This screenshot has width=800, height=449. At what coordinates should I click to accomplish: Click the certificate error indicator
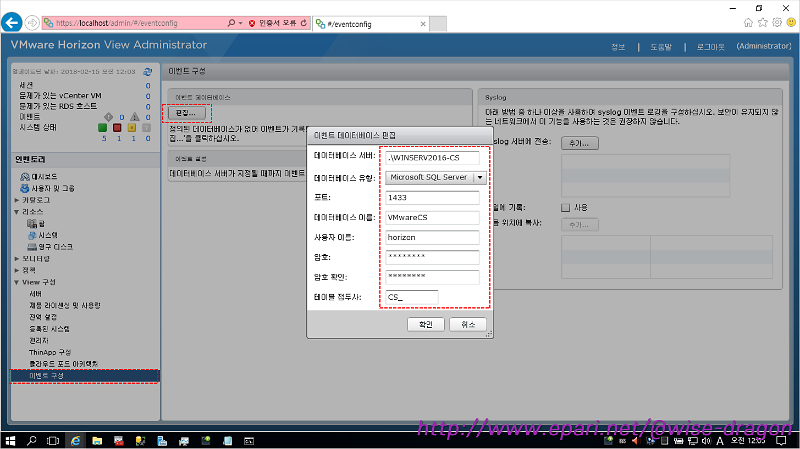[x=272, y=23]
